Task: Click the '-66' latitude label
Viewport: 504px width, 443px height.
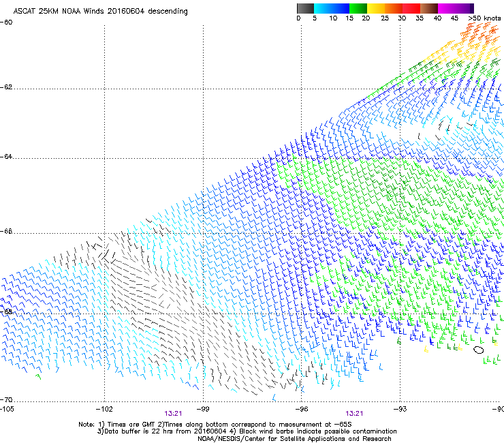Action: (x=6, y=231)
